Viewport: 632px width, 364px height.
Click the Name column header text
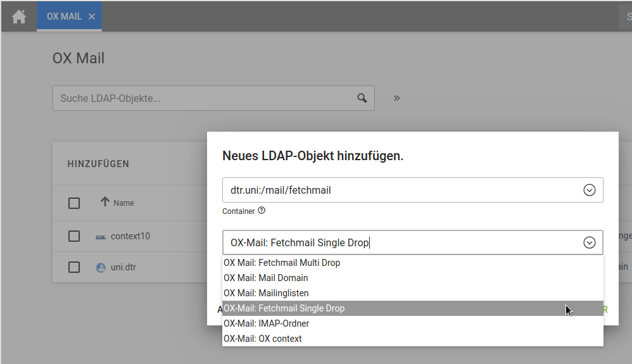tap(123, 203)
